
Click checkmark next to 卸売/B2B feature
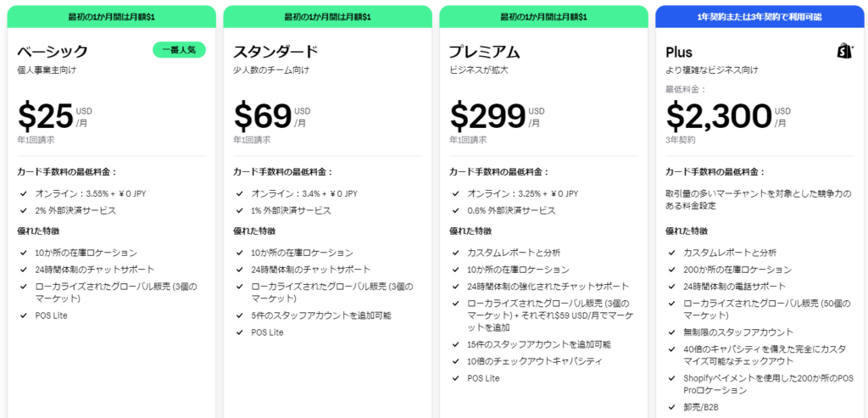(x=671, y=407)
